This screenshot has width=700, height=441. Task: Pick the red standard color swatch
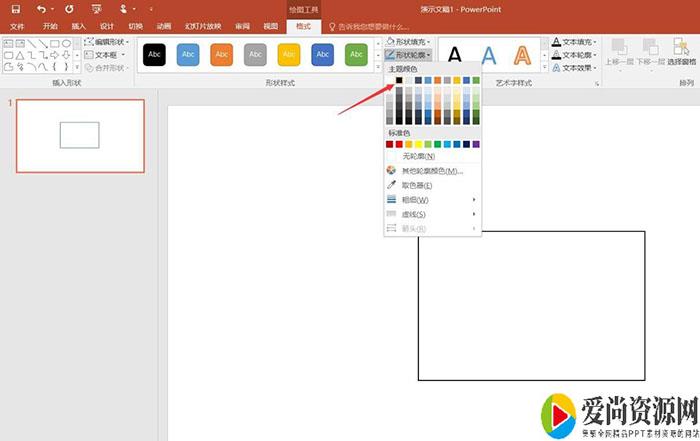point(400,144)
